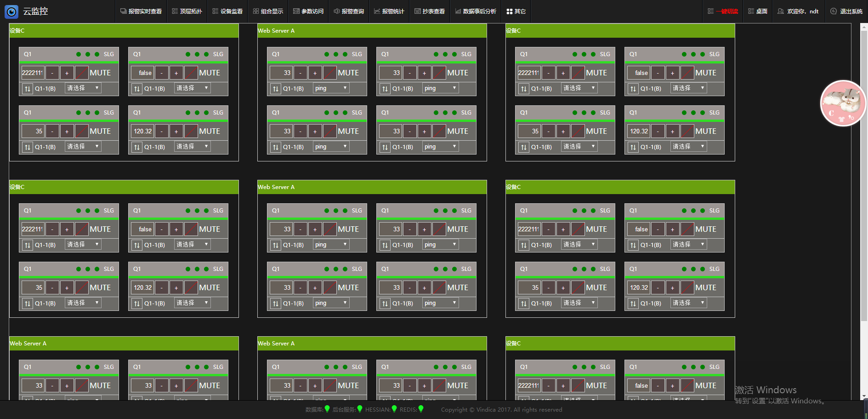Toggle MUTE on top-left 设备C card showing false
The height and width of the screenshot is (419, 868).
[x=209, y=73]
